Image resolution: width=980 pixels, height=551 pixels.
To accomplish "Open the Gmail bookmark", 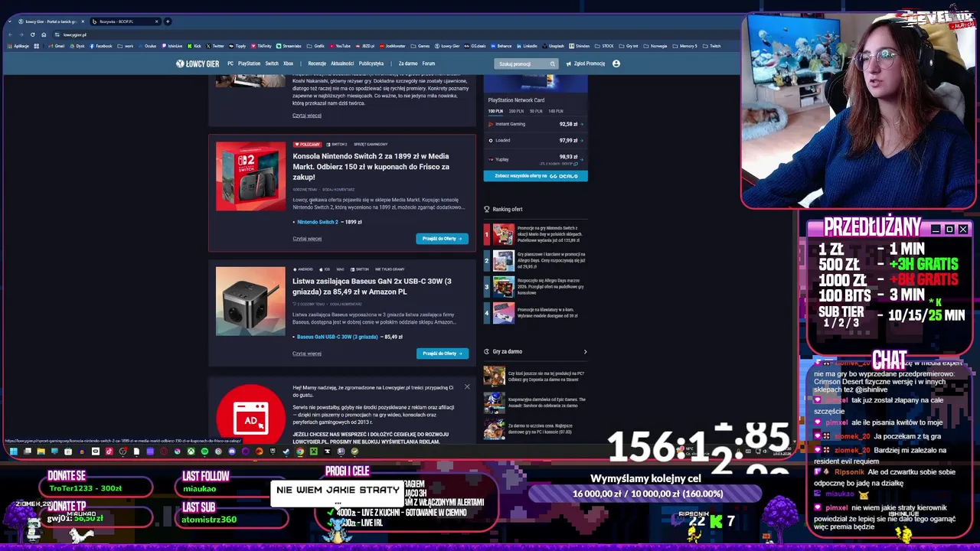I will tap(57, 46).
